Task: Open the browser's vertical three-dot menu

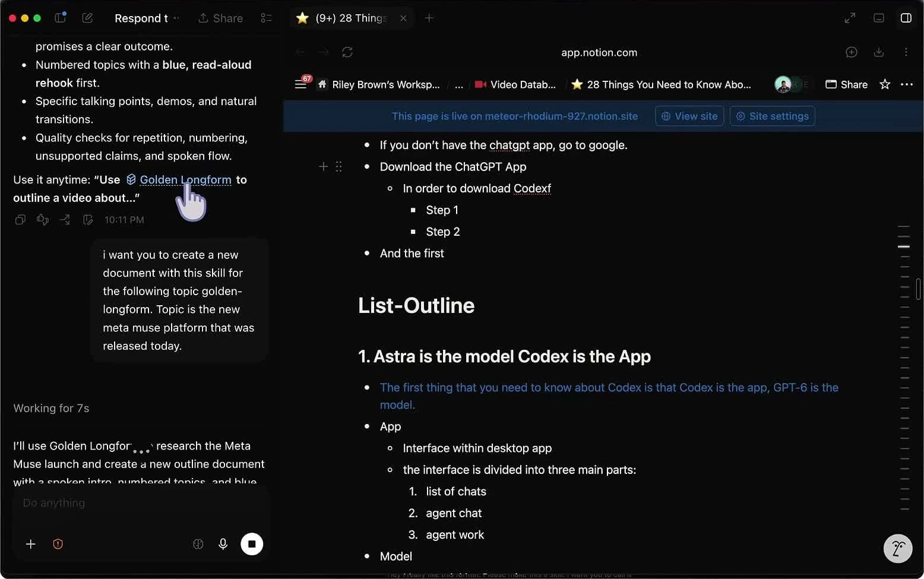Action: pos(906,52)
